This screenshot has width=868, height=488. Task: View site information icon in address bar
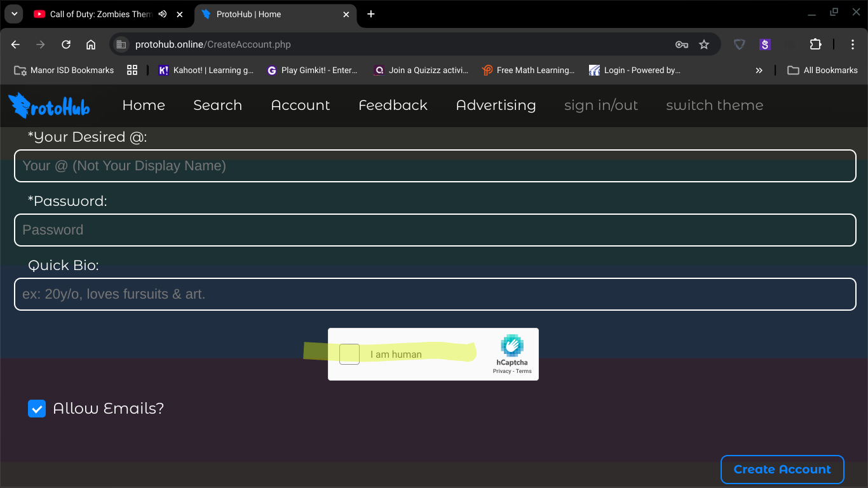(x=121, y=44)
